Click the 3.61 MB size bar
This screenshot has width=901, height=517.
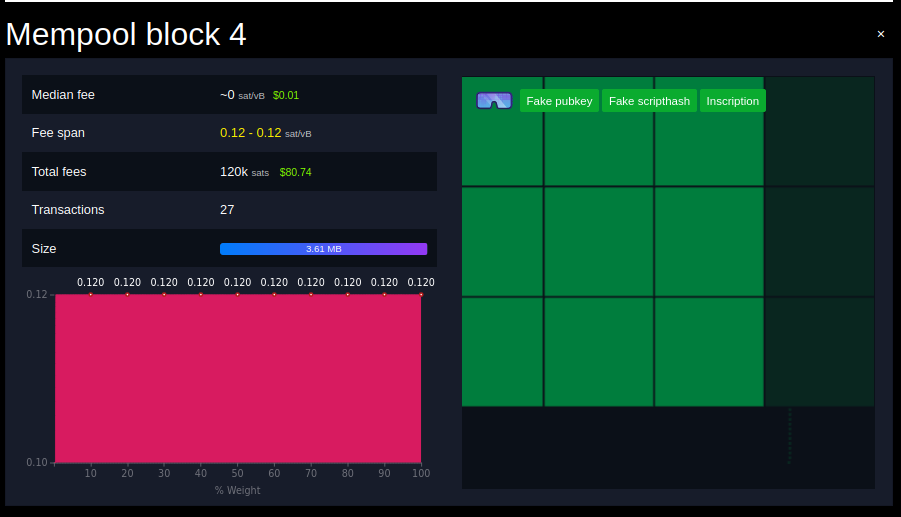point(324,249)
